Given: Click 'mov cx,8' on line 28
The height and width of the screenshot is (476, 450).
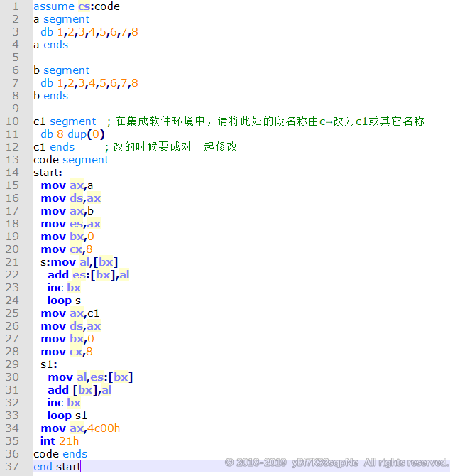Looking at the screenshot, I should click(x=67, y=352).
